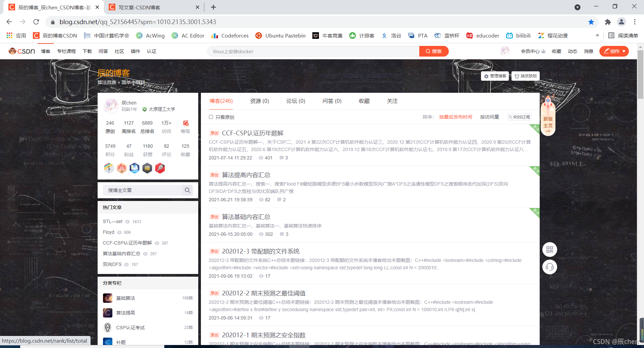The image size is (644, 348).
Task: Click CSDN search input field
Action: [313, 51]
